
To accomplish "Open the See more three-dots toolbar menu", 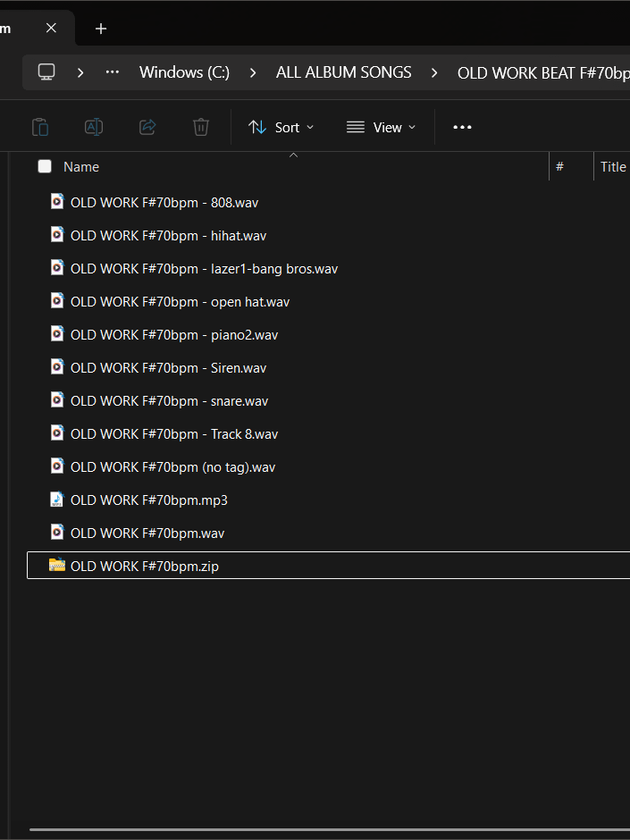I will point(462,127).
